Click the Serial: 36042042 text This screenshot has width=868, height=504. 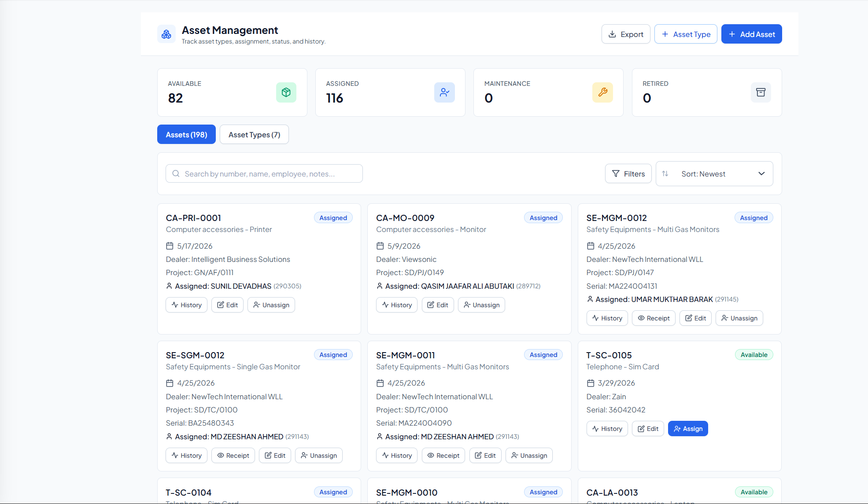(616, 410)
